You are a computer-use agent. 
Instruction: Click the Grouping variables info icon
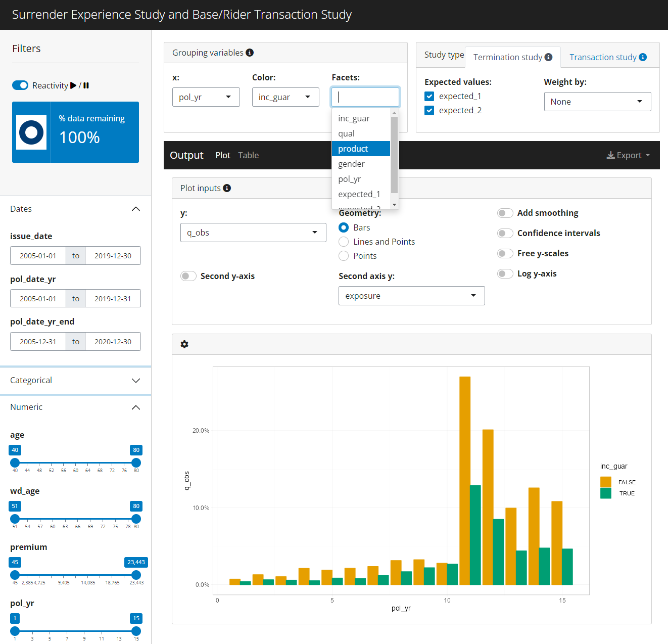tap(250, 53)
